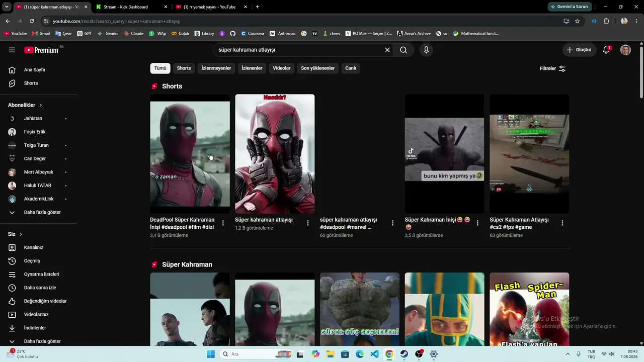Open the notifications bell
644x362 pixels.
tap(606, 50)
